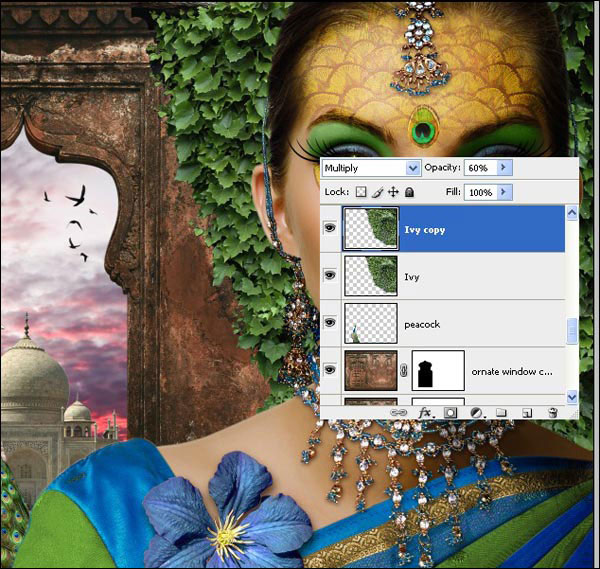Open the New adjustment layer menu
This screenshot has height=569, width=600.
point(476,412)
